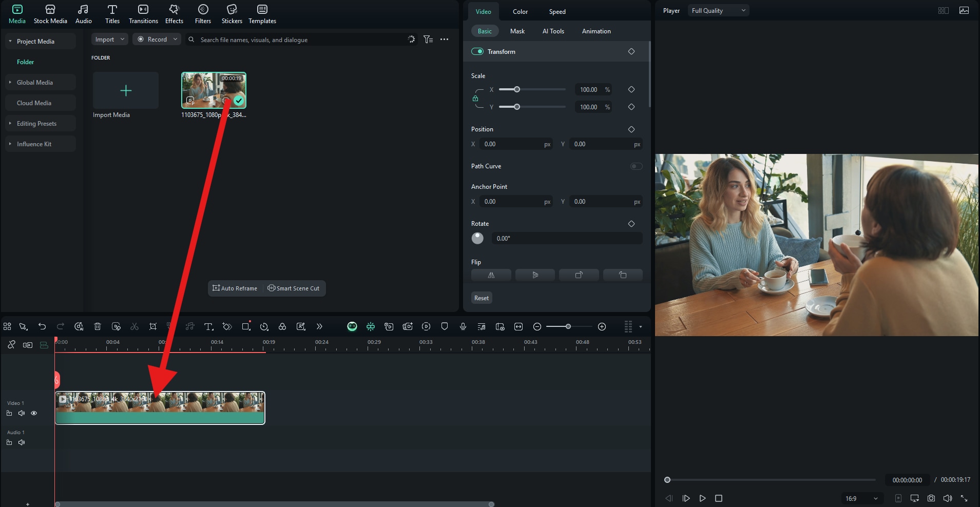
Task: Hide Video 1 track with eye icon
Action: pos(34,413)
